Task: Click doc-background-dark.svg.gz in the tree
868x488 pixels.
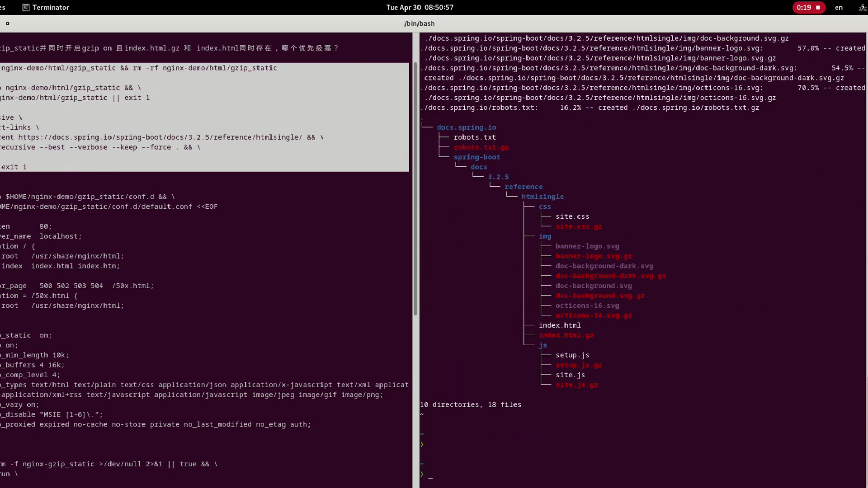Action: coord(610,276)
